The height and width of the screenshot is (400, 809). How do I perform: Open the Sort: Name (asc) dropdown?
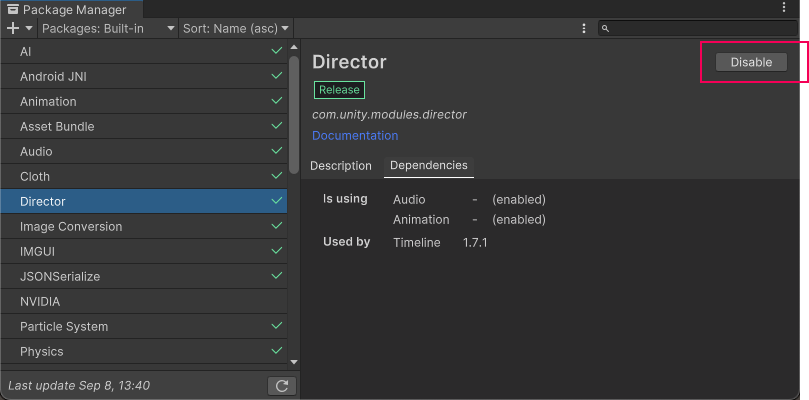coord(236,28)
